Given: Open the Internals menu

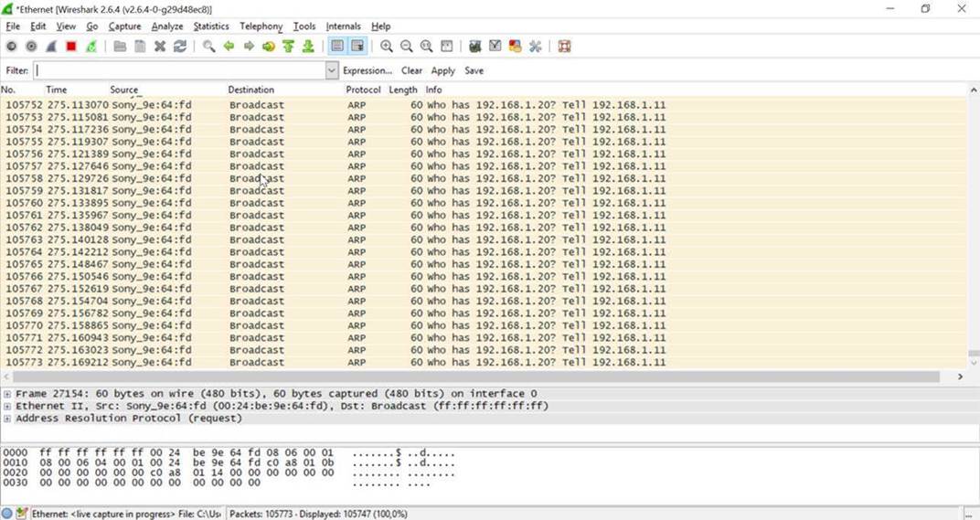Looking at the screenshot, I should pos(343,27).
